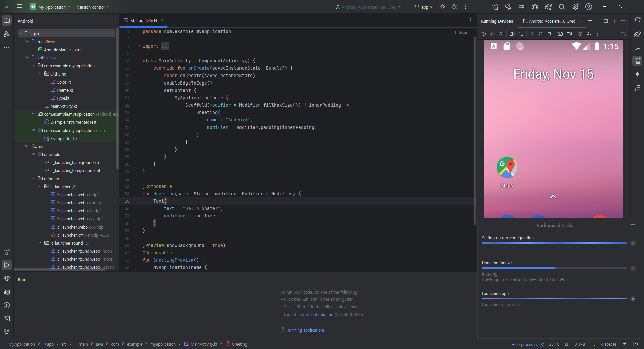
Task: Click emulator Power button icon
Action: point(484,34)
